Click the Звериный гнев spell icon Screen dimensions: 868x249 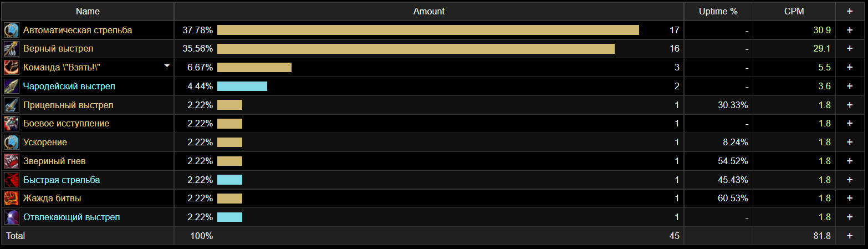pyautogui.click(x=12, y=161)
